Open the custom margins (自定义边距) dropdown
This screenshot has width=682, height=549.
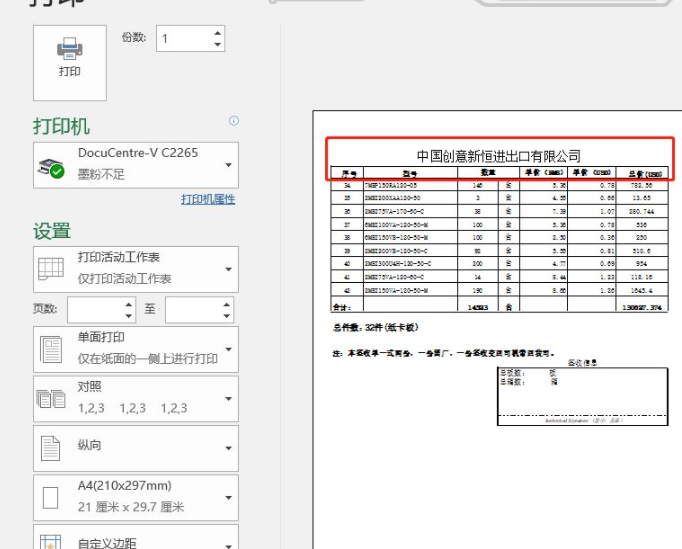point(136,537)
